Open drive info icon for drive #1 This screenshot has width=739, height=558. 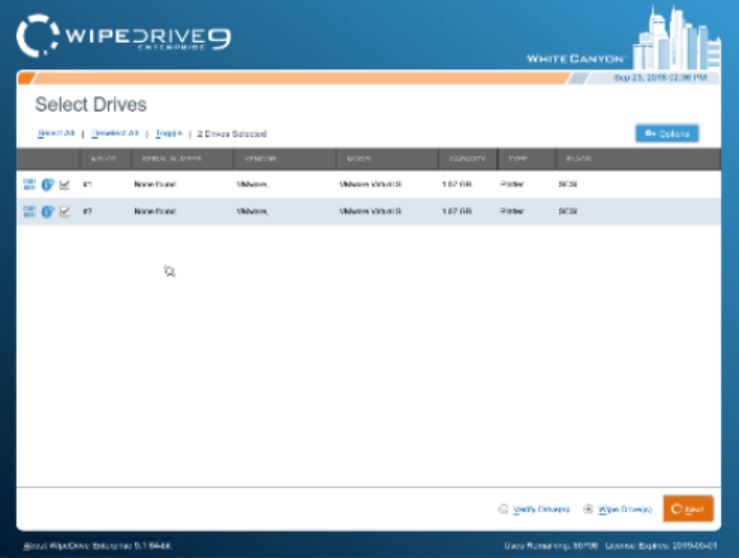coord(47,184)
